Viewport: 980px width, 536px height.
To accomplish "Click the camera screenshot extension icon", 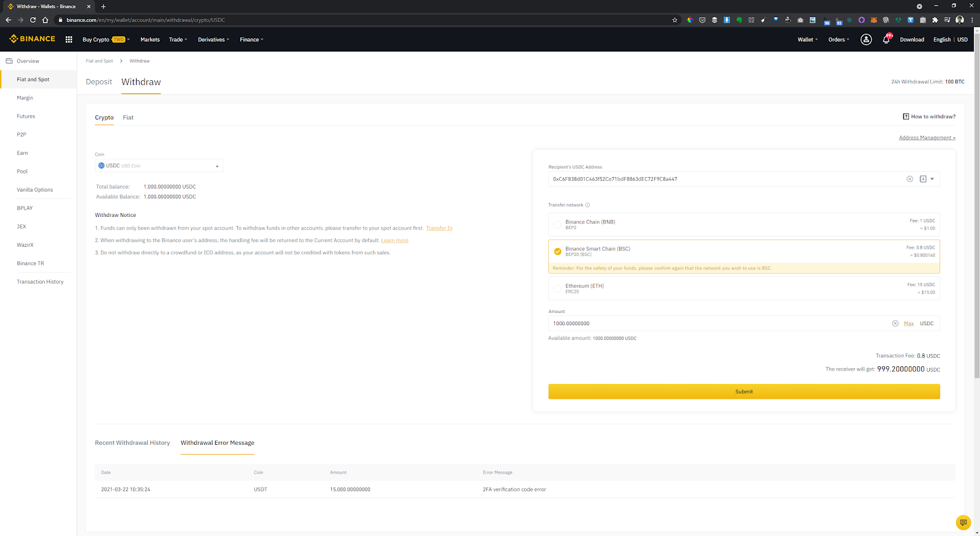I will pyautogui.click(x=801, y=20).
